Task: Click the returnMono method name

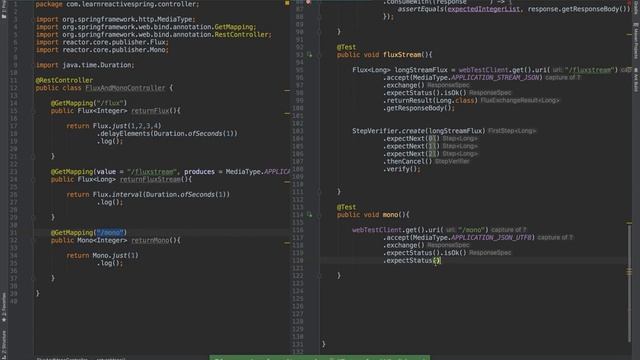Action: click(x=150, y=240)
